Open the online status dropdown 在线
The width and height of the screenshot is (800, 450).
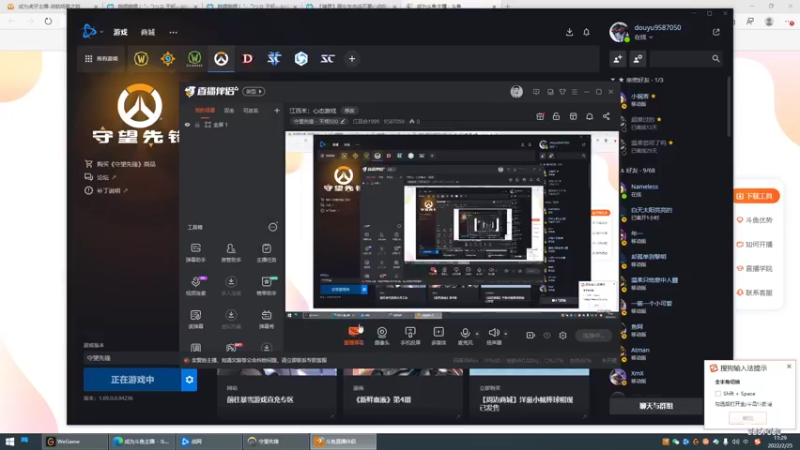tap(643, 37)
